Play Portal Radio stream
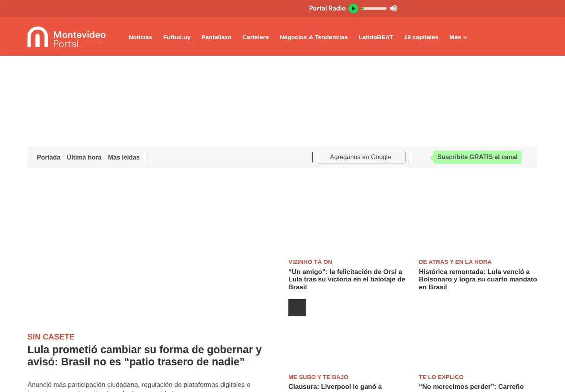The height and width of the screenshot is (392, 565). (353, 8)
